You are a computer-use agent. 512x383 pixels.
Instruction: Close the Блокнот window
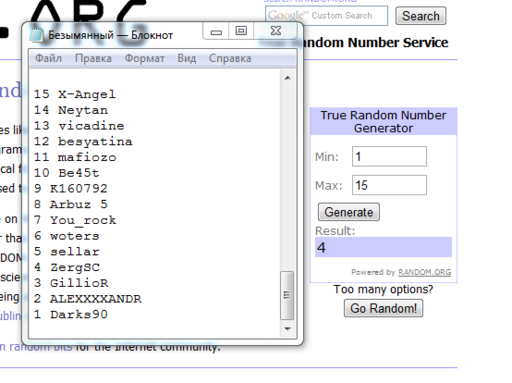[x=275, y=31]
